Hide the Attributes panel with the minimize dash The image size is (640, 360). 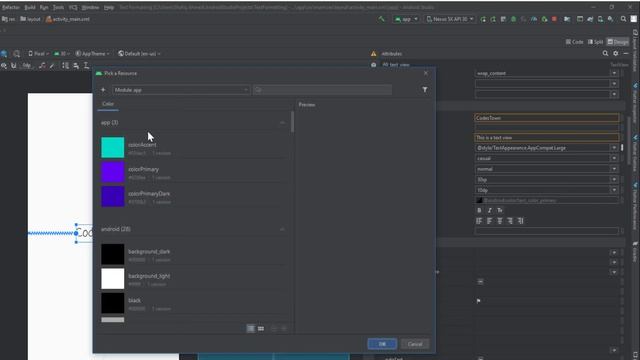(x=626, y=53)
